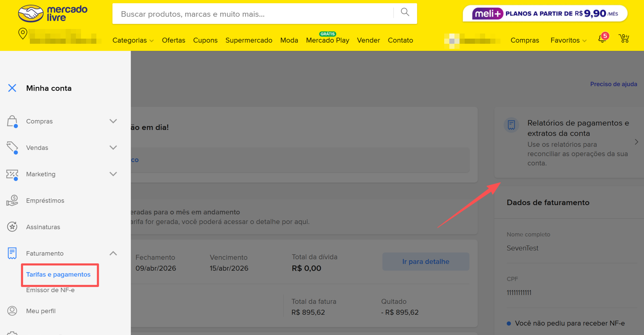The width and height of the screenshot is (644, 335).
Task: Open Moda in the top navigation
Action: coord(289,40)
